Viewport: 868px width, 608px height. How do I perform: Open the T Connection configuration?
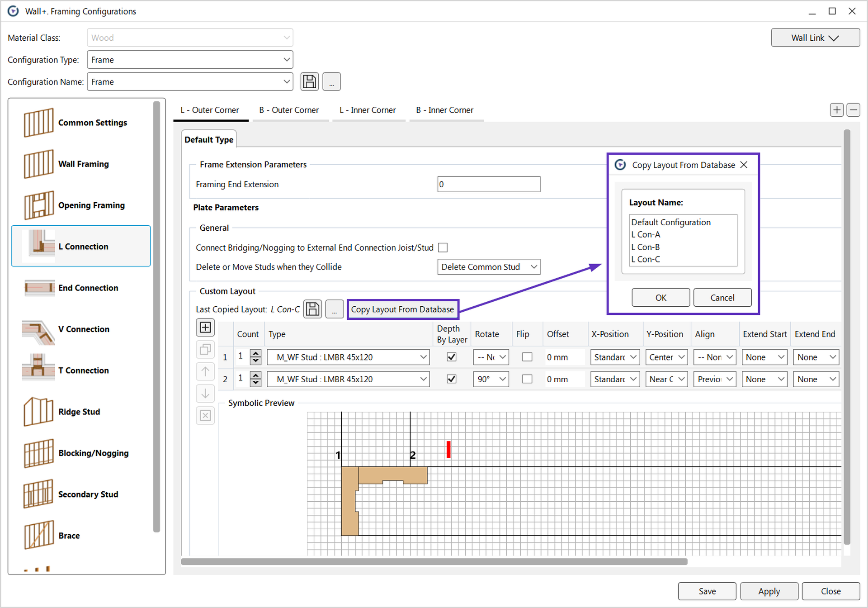(83, 370)
